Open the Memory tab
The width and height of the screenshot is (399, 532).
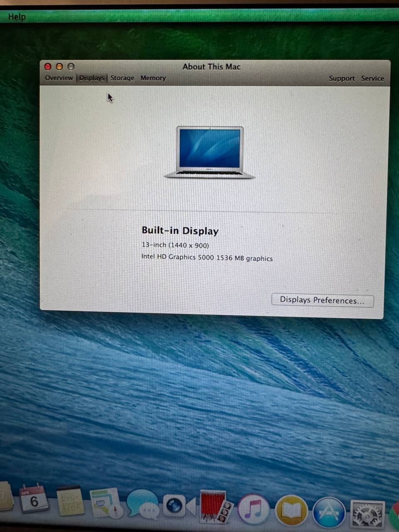click(x=153, y=78)
